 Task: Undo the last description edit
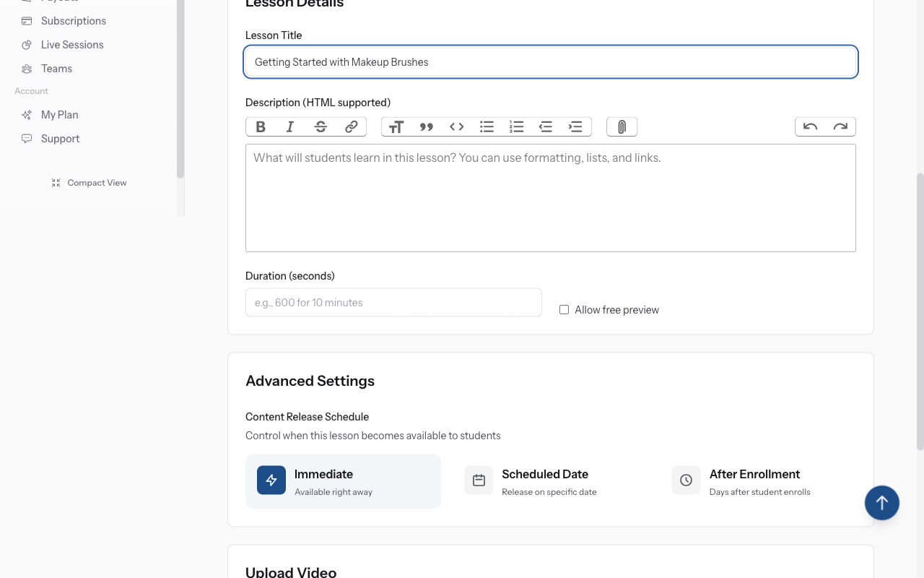809,126
